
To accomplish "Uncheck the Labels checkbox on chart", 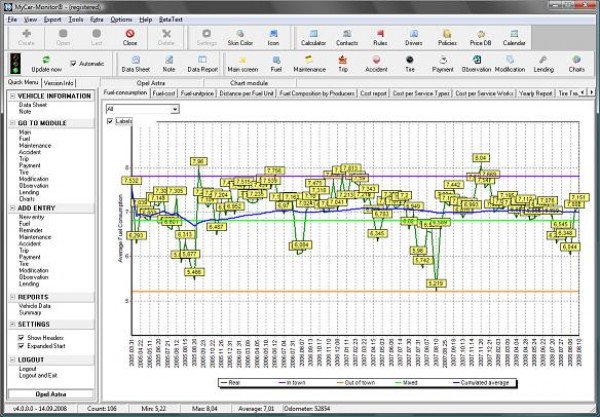I will pos(110,121).
